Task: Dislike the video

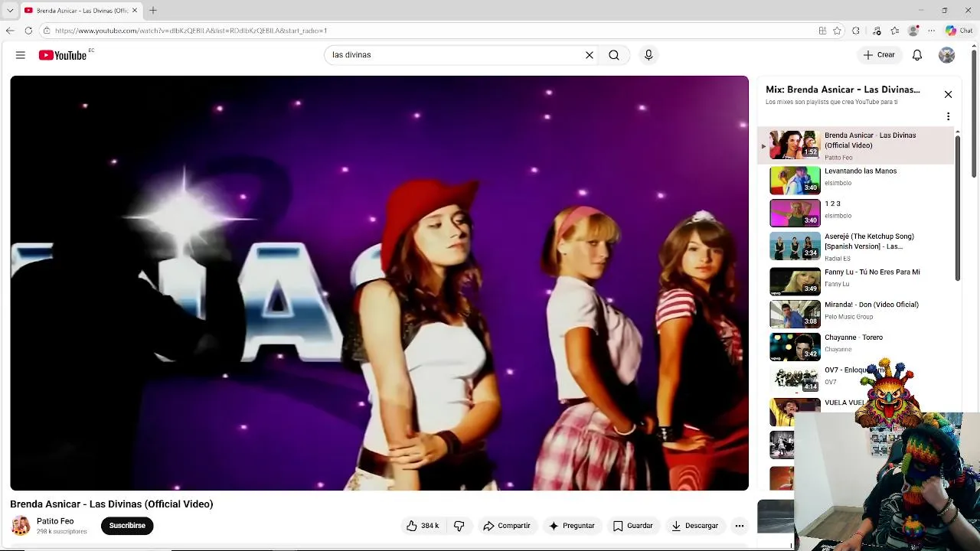Action: coord(459,526)
